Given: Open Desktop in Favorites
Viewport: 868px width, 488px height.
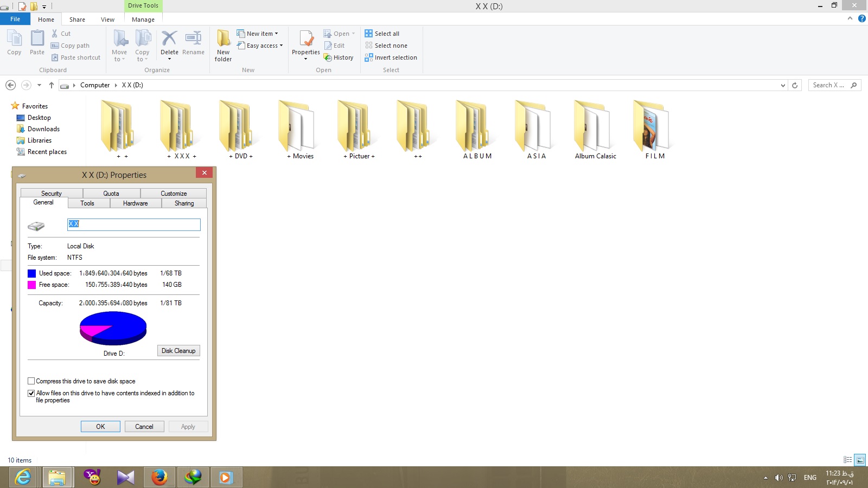Looking at the screenshot, I should [x=39, y=118].
